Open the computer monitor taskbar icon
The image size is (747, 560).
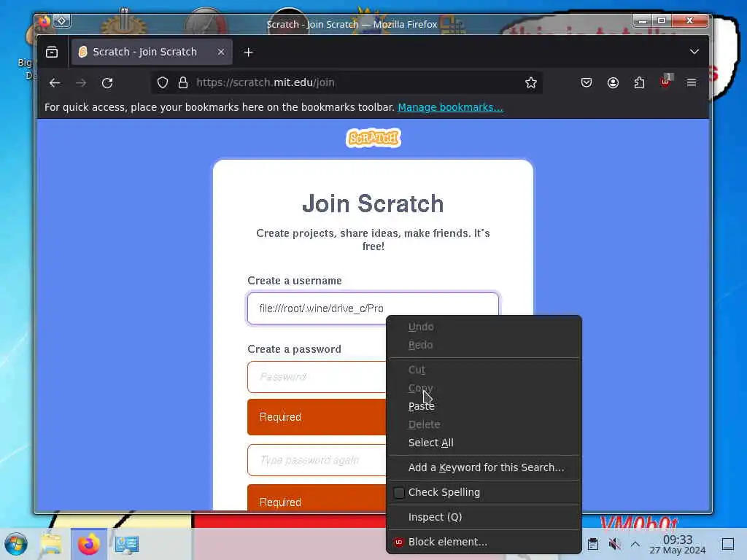pyautogui.click(x=126, y=544)
